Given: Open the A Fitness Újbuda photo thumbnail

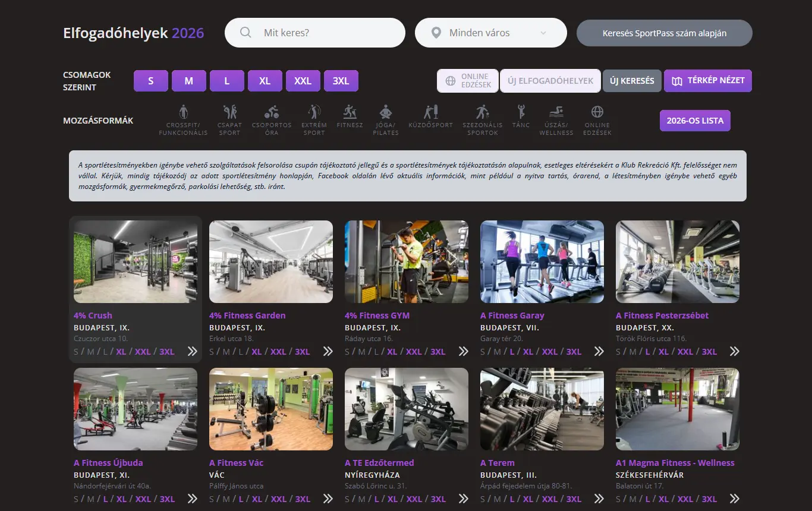Looking at the screenshot, I should click(x=136, y=409).
